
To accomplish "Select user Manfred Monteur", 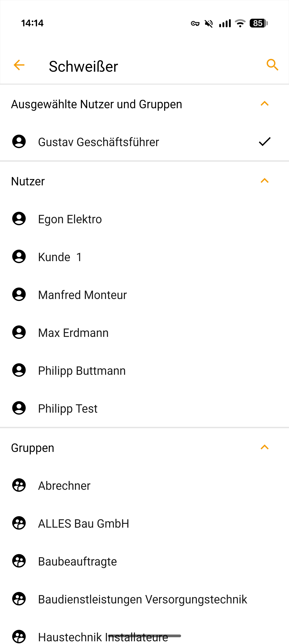I will 82,295.
